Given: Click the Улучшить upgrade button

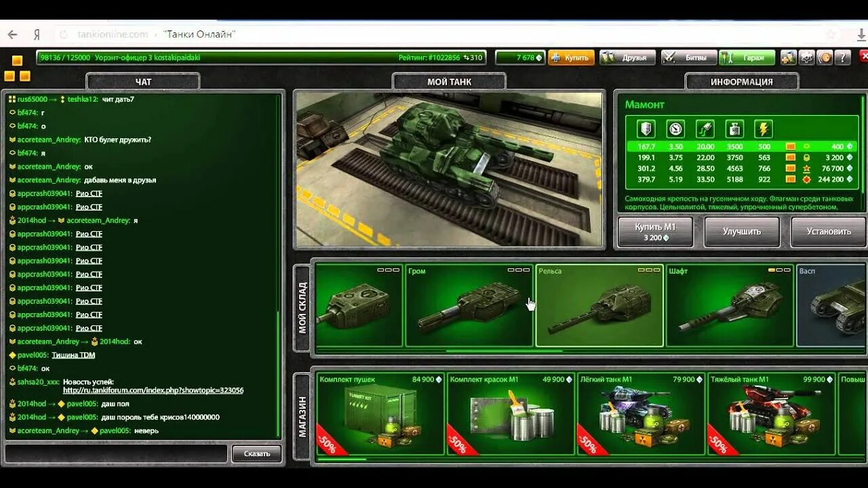Looking at the screenshot, I should [742, 232].
